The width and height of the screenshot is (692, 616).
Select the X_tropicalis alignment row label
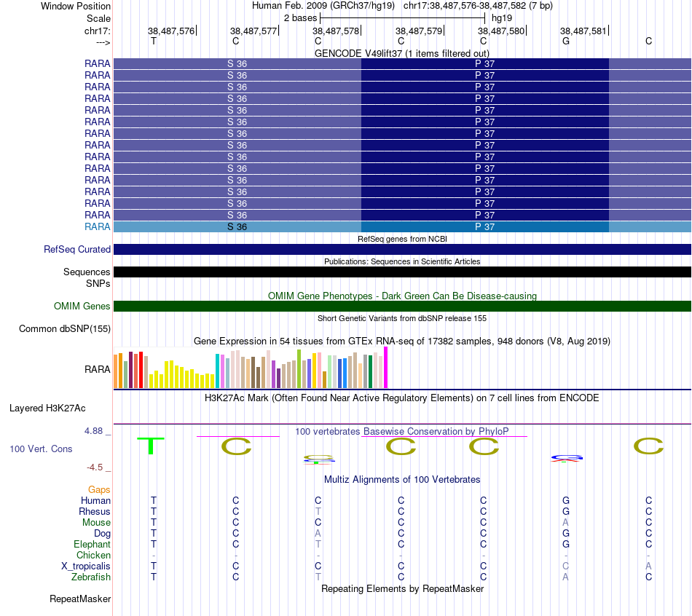pos(86,566)
